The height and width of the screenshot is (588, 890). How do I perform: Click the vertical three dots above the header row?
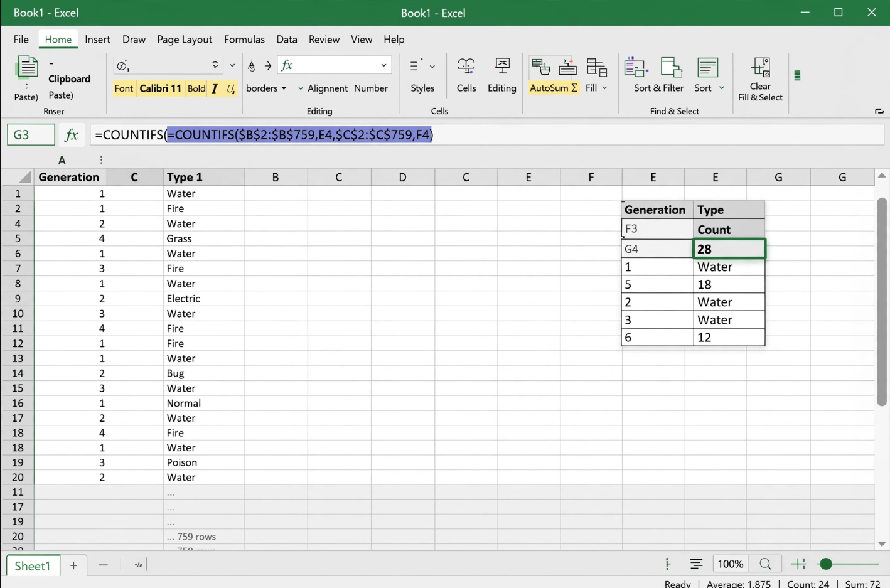tap(101, 160)
